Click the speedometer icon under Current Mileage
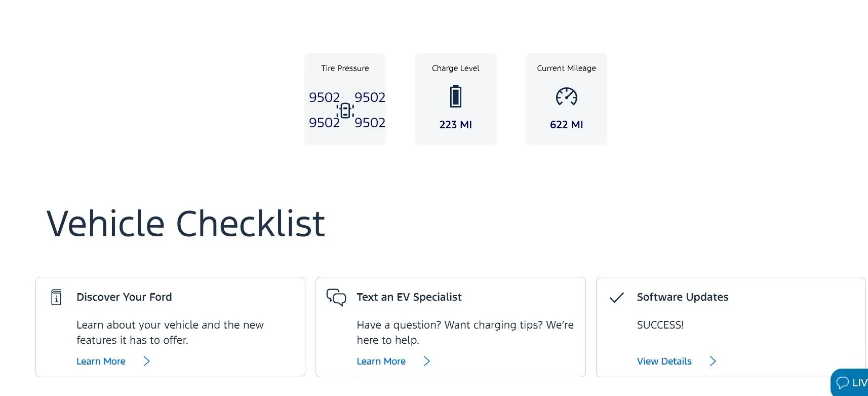868x396 pixels. (566, 97)
